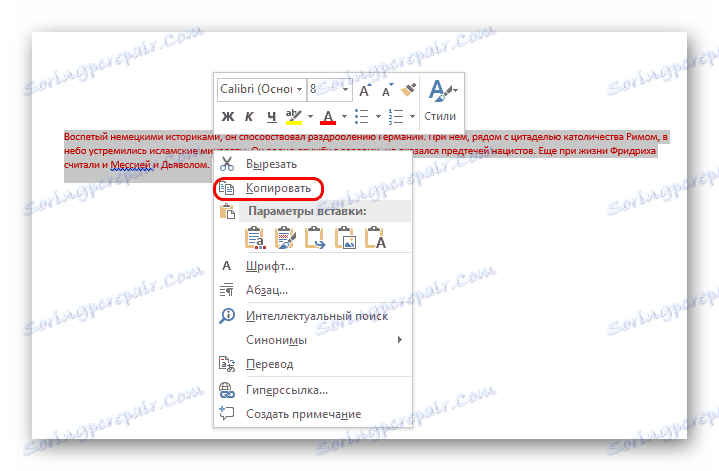Click the translate icon beside Перевод
The width and height of the screenshot is (719, 471).
(227, 364)
